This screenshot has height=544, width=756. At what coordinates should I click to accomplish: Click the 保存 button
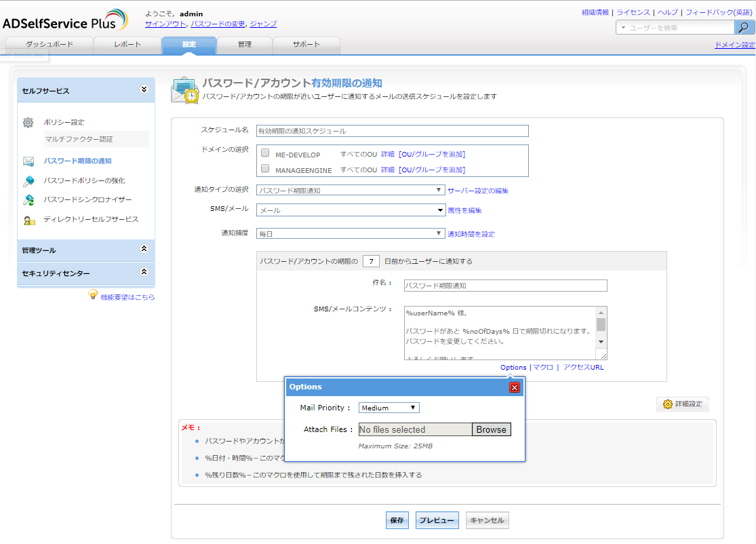click(x=397, y=520)
